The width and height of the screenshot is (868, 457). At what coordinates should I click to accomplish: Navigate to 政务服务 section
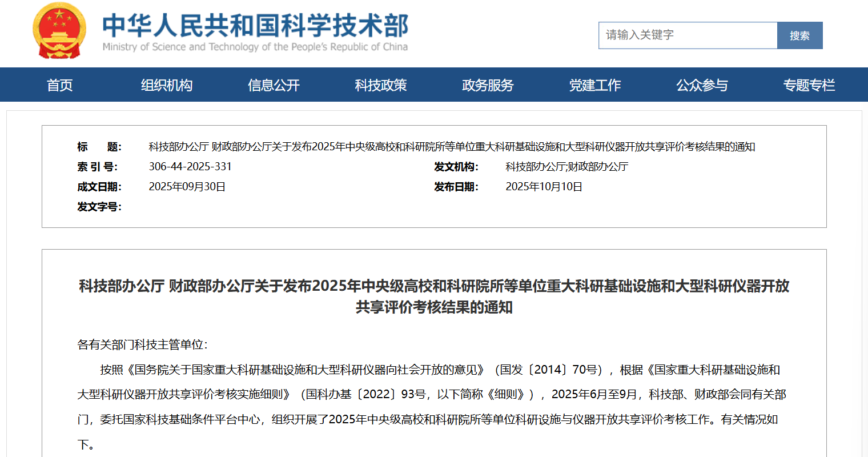(488, 85)
